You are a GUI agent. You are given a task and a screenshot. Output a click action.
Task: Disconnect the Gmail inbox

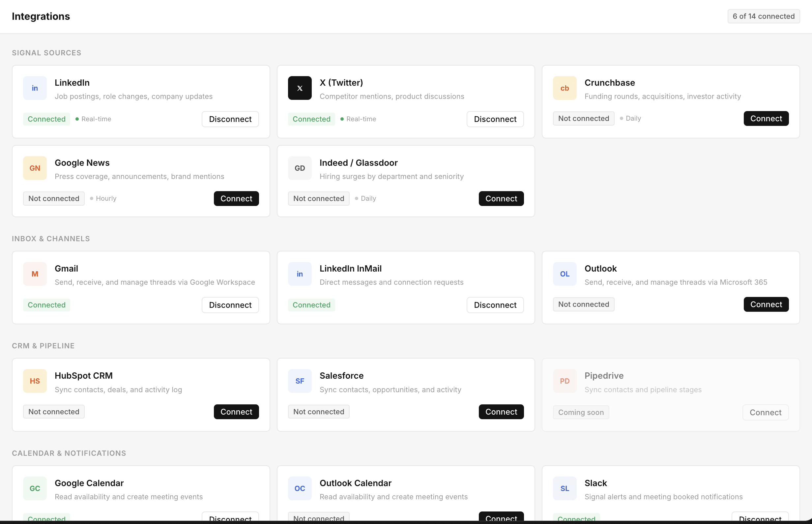[230, 305]
